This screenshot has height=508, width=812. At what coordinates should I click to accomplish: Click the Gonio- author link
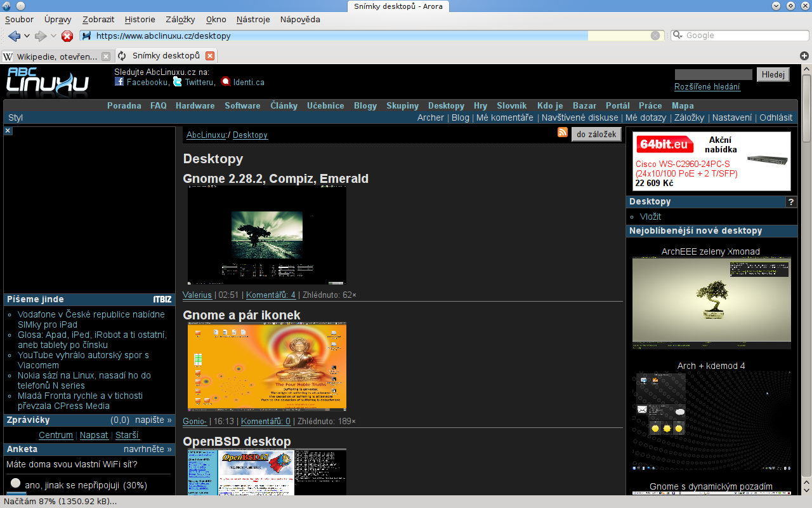pos(195,421)
